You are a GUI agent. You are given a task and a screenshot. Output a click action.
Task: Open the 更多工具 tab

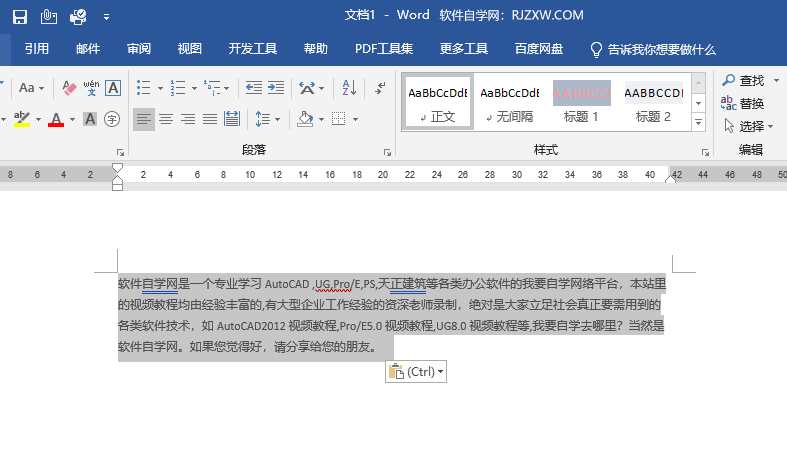pos(464,49)
